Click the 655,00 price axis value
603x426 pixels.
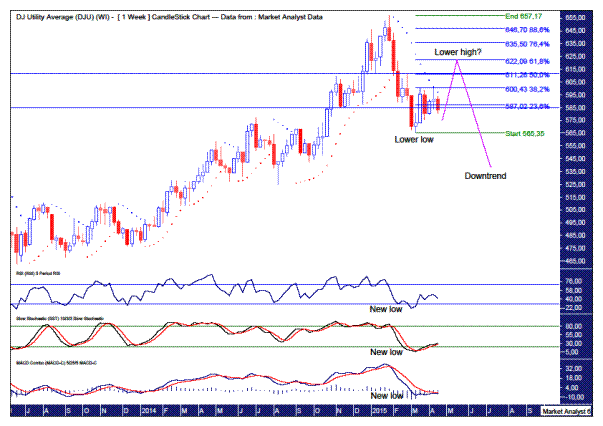pos(575,18)
